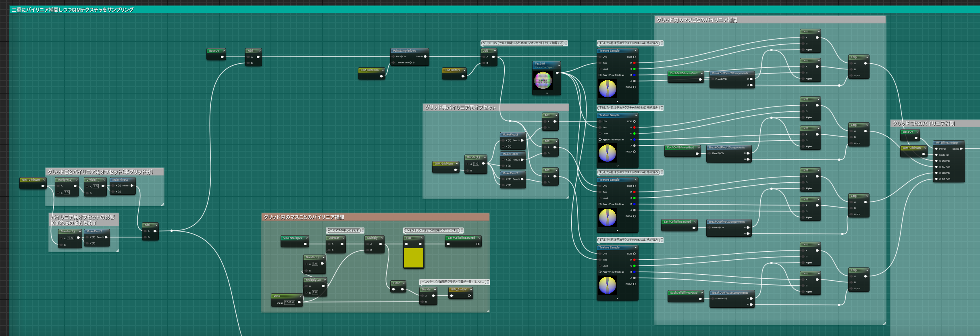Click the BaseUv node output pin at top
The image size is (980, 336).
coord(222,57)
